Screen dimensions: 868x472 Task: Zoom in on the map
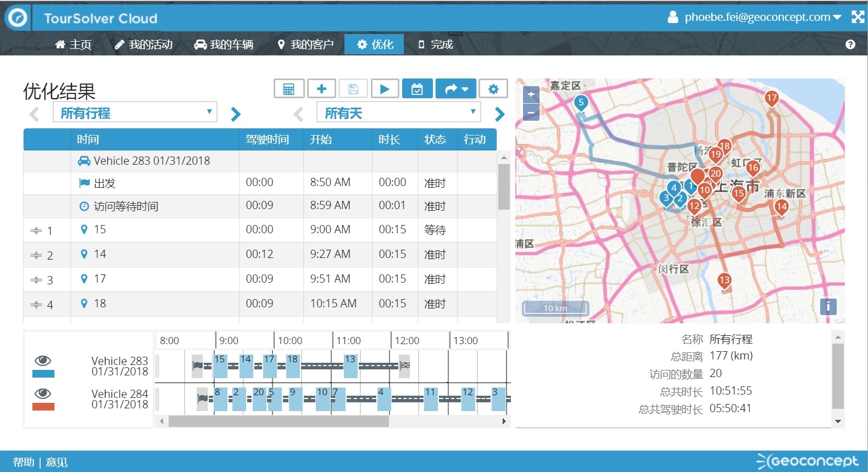[x=531, y=94]
